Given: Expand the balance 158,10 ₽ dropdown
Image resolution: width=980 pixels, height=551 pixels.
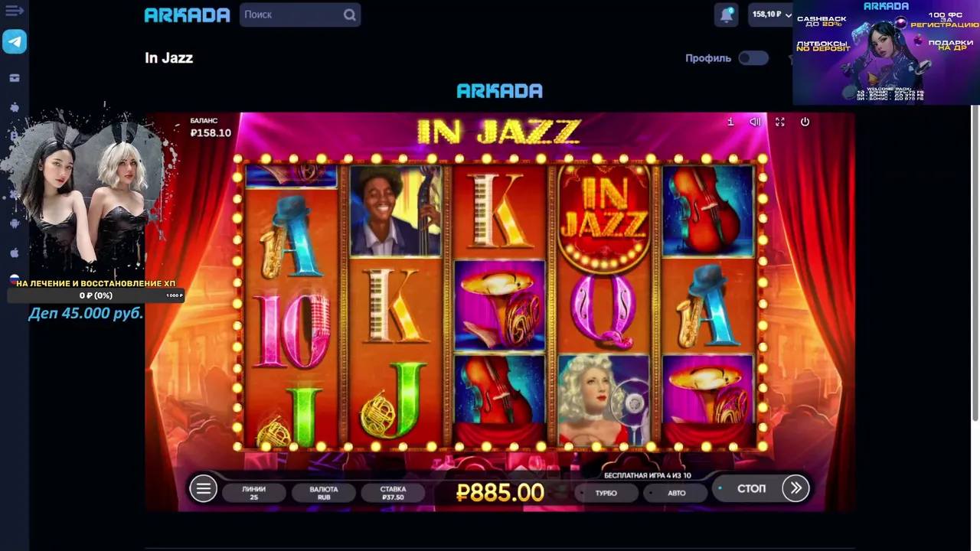Looking at the screenshot, I should 771,15.
